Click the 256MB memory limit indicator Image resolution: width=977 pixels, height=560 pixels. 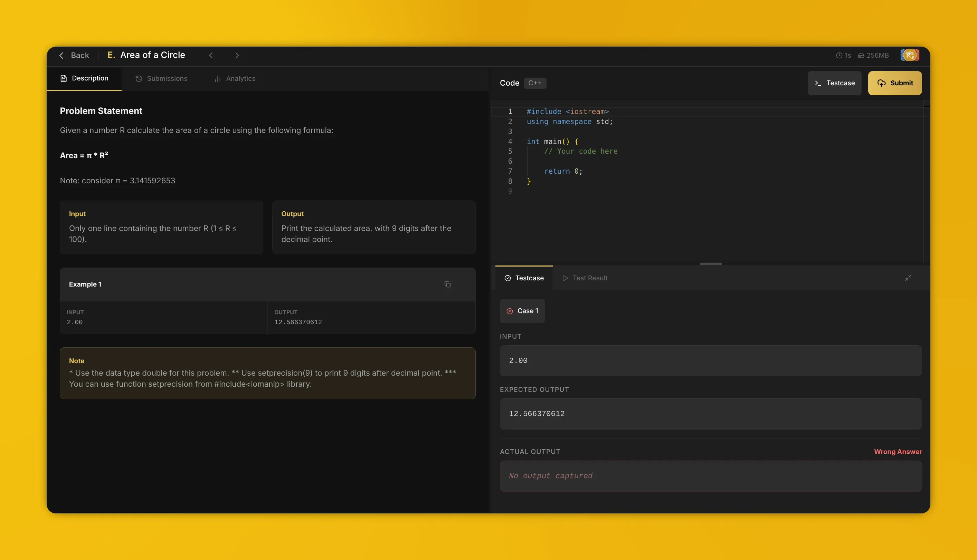(x=873, y=55)
